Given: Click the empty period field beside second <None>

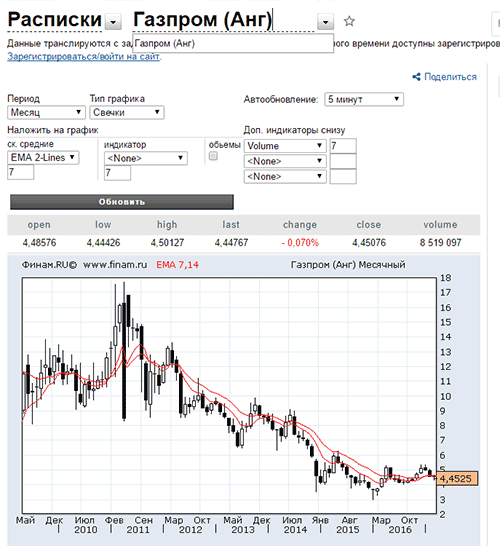Looking at the screenshot, I should click(343, 161).
